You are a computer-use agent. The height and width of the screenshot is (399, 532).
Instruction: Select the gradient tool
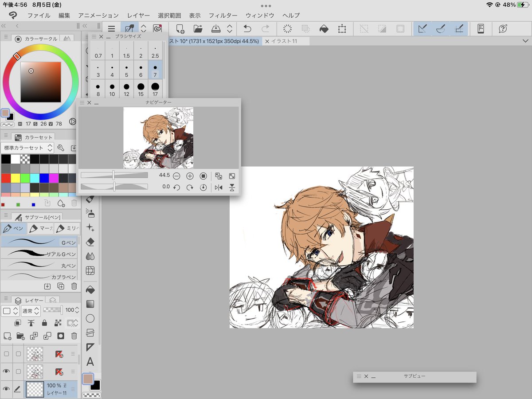click(90, 304)
